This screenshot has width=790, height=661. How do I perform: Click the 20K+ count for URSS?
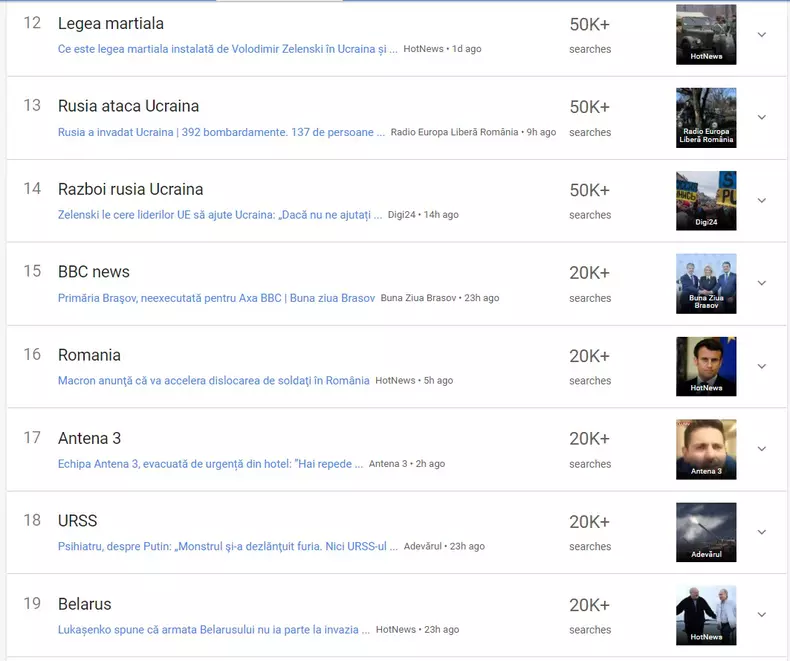(589, 521)
